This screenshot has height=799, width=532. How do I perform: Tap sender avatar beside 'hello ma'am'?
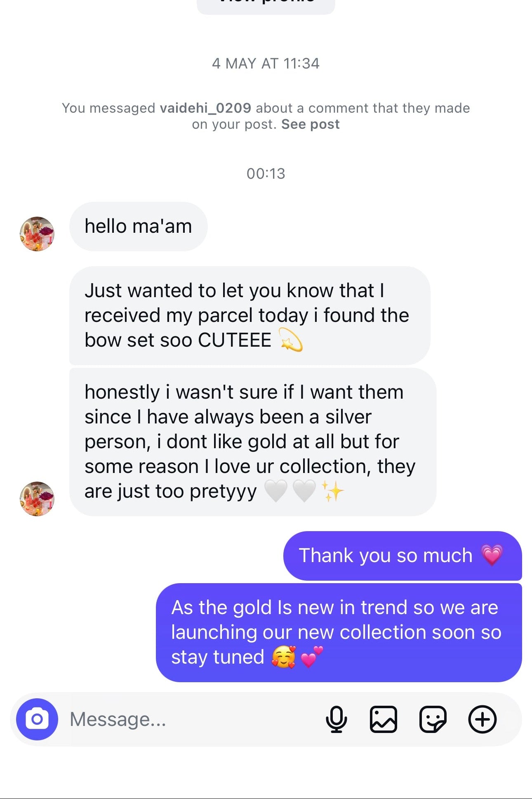coord(37,234)
